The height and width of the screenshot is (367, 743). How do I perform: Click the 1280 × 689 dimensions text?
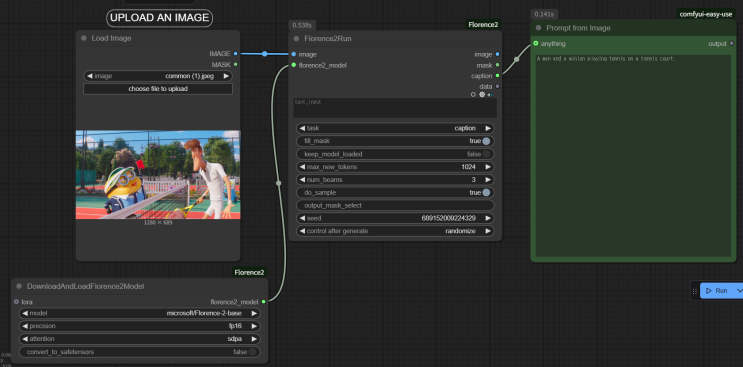pos(158,223)
